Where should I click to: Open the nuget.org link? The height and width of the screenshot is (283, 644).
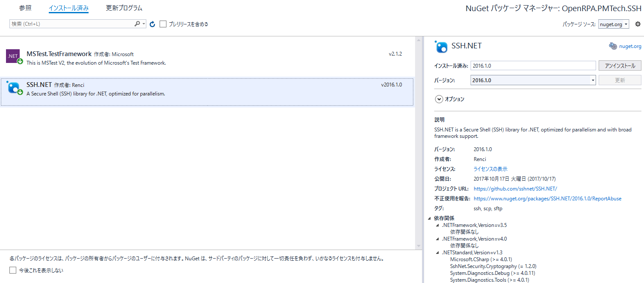coord(630,46)
